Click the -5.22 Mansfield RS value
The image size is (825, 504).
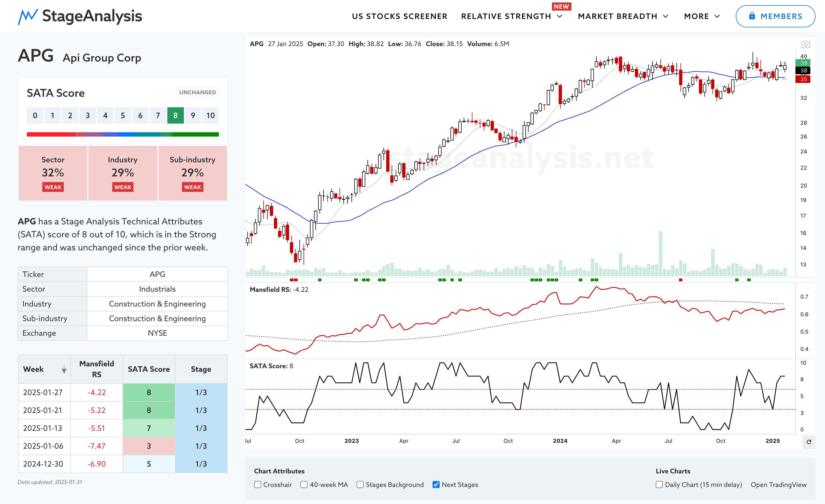click(97, 410)
